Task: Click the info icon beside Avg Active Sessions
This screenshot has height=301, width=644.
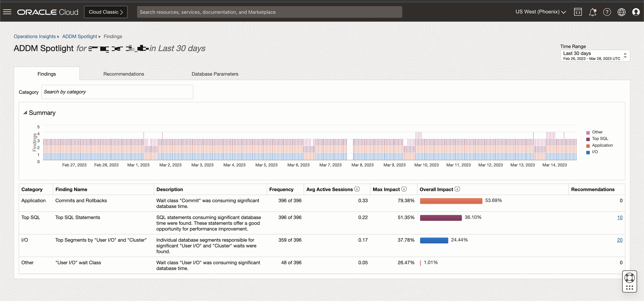Action: point(357,189)
